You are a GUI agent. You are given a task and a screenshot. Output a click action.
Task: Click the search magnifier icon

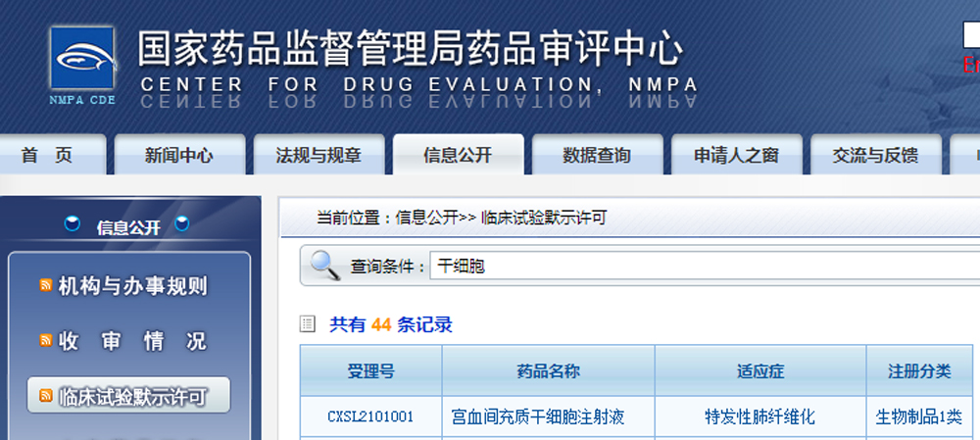point(324,265)
